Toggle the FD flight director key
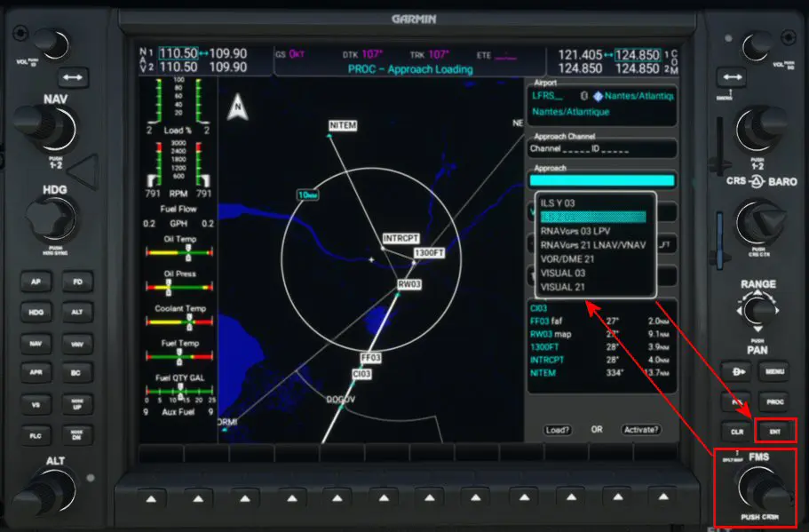The width and height of the screenshot is (809, 532). [x=77, y=282]
